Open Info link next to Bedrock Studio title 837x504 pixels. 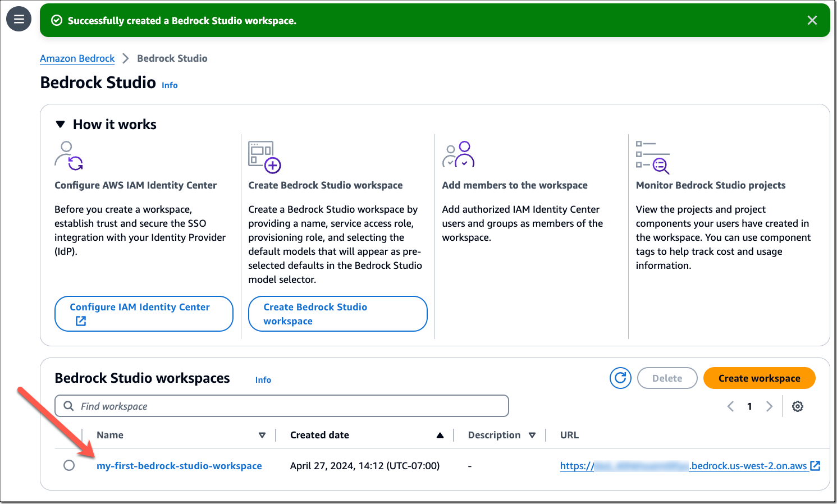tap(170, 85)
